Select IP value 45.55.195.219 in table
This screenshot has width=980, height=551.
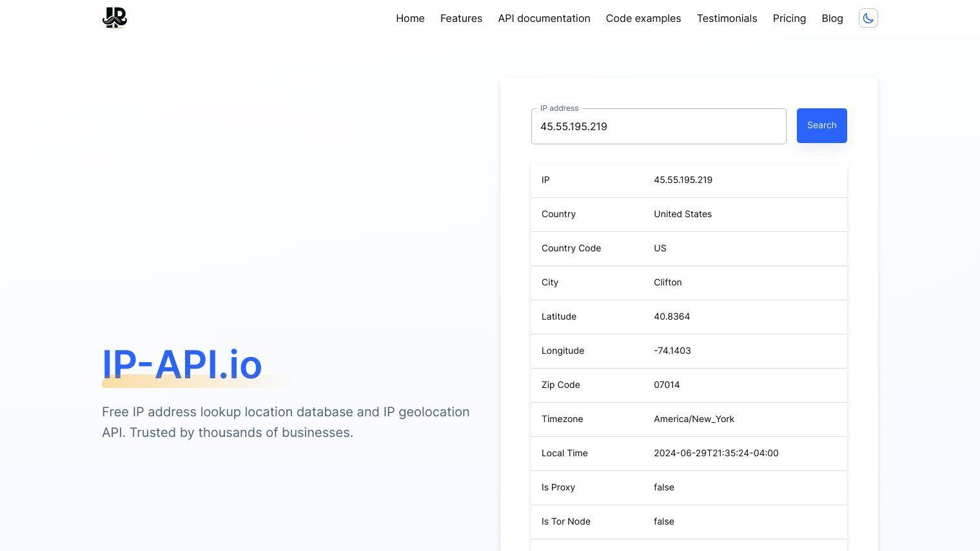click(683, 180)
